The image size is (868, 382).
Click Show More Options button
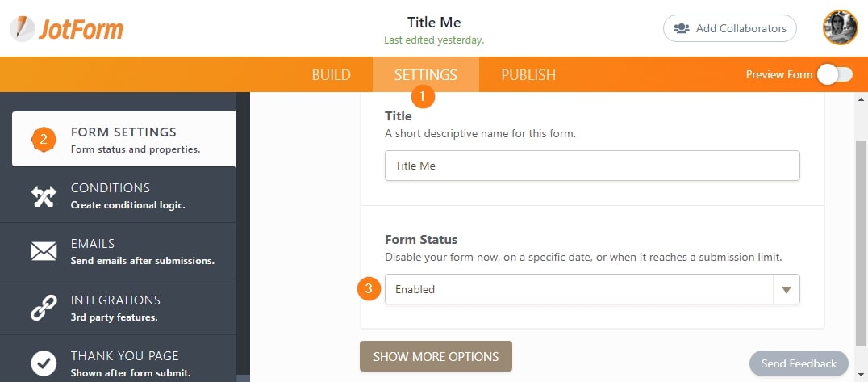coord(436,356)
